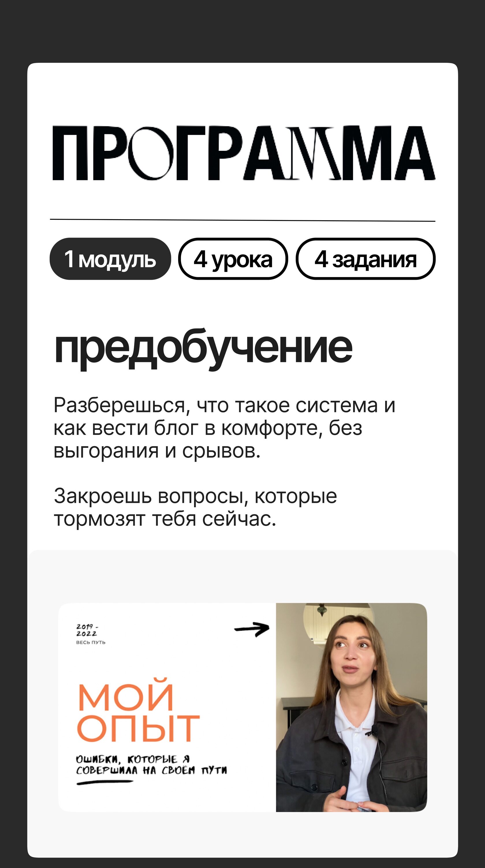Click the thin divider line under the headline
The image size is (485, 868).
(x=242, y=220)
